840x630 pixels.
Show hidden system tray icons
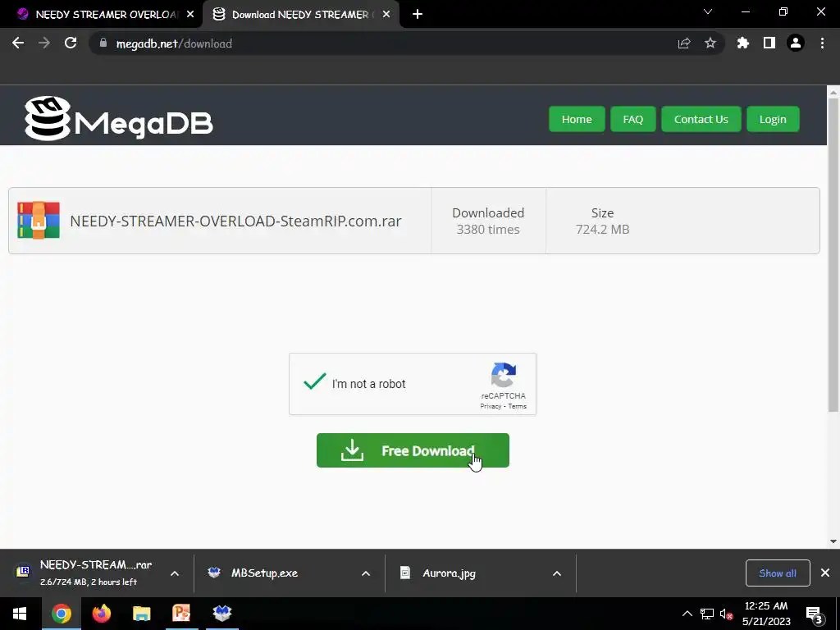[x=687, y=614]
